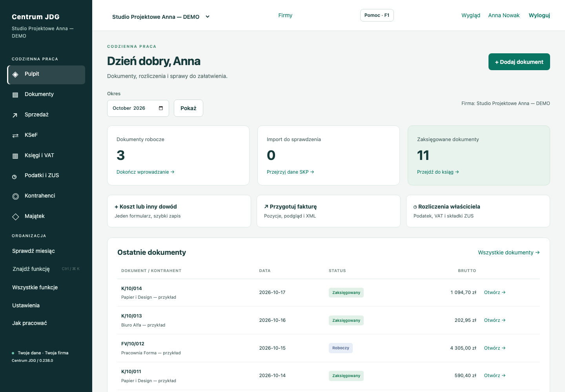Follow Przejdź do ksiąg link
Screen dimensions: 565x392
(x=438, y=172)
